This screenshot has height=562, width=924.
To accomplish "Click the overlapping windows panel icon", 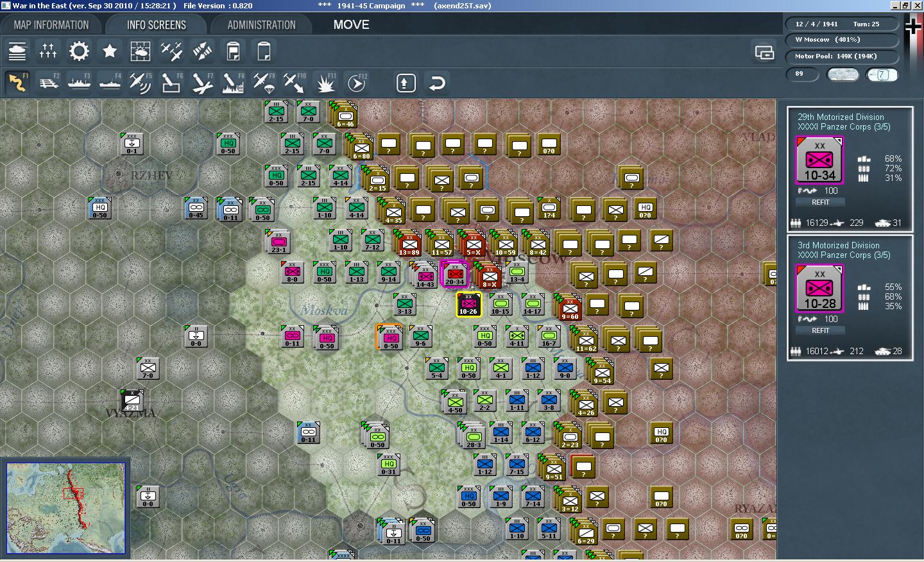I will (764, 52).
